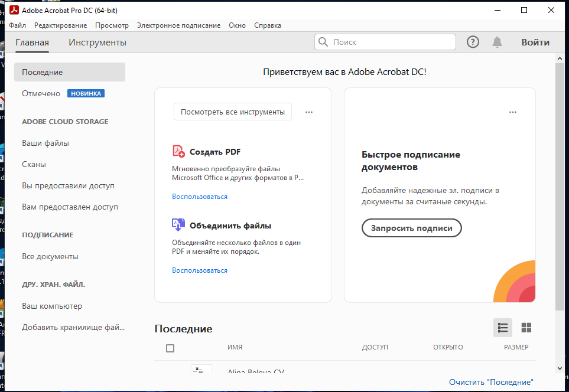
Task: Open Сканы in the sidebar
Action: [34, 165]
